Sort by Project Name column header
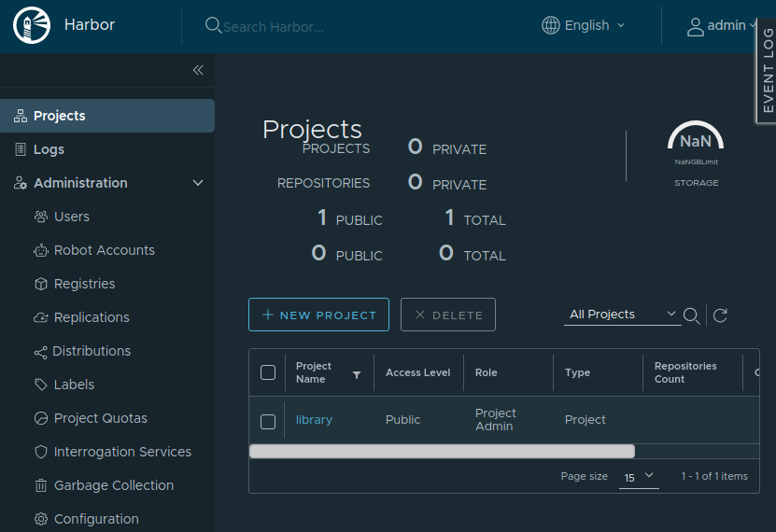 coord(314,372)
